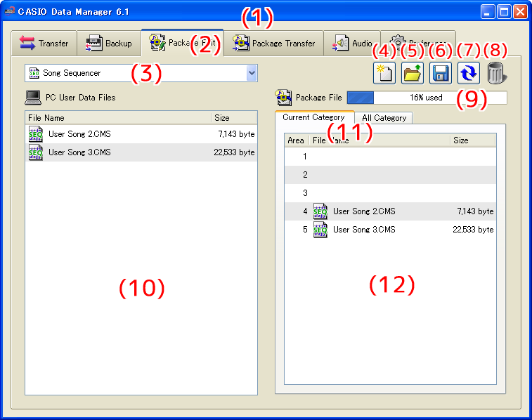Image resolution: width=532 pixels, height=420 pixels.
Task: Close the CASIO Data Manager window
Action: coord(520,12)
